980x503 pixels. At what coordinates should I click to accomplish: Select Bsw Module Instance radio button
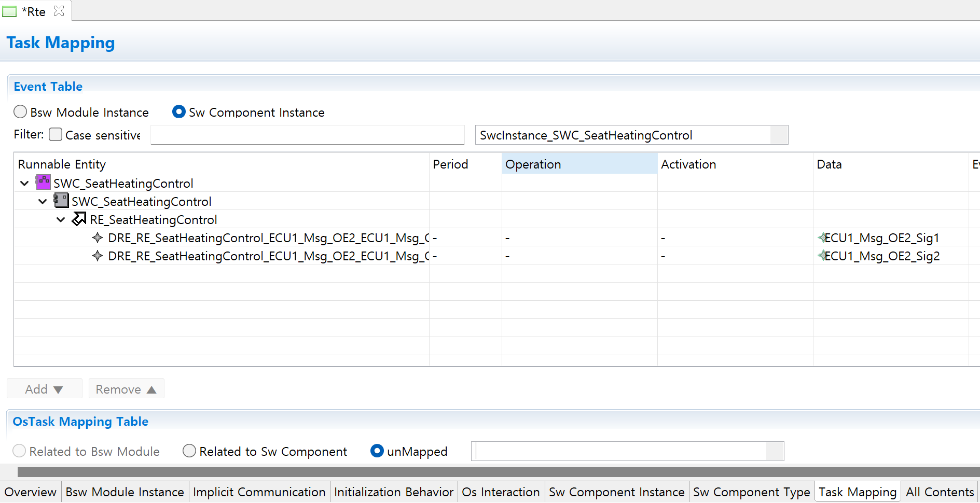coord(20,111)
